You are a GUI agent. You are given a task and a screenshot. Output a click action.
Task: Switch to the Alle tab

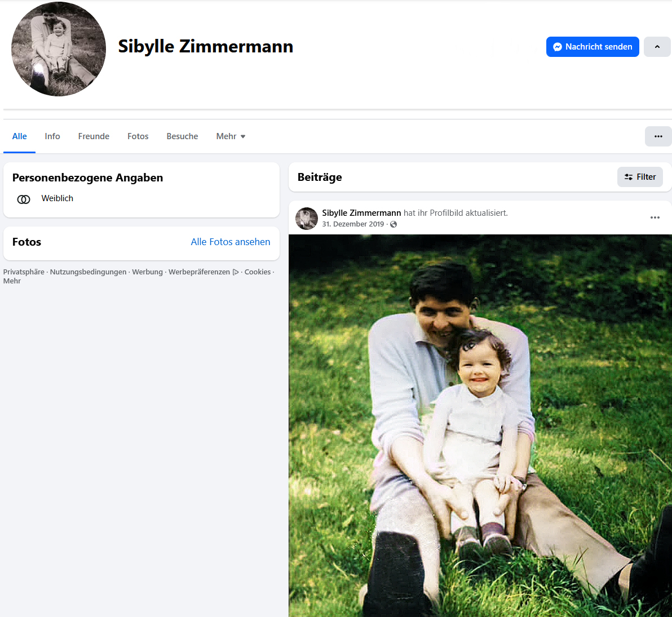pyautogui.click(x=19, y=136)
